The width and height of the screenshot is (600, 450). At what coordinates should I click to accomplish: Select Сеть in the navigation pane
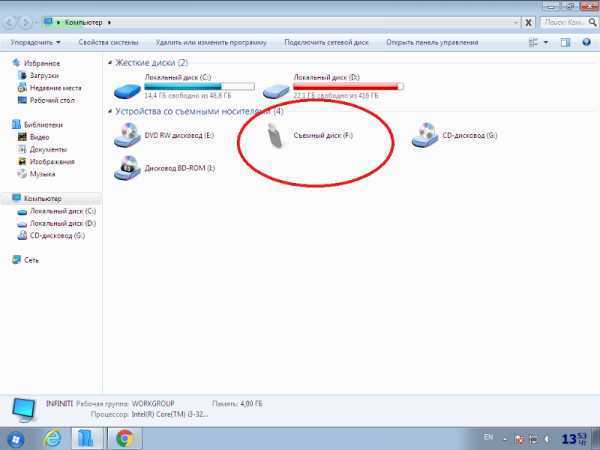[31, 260]
